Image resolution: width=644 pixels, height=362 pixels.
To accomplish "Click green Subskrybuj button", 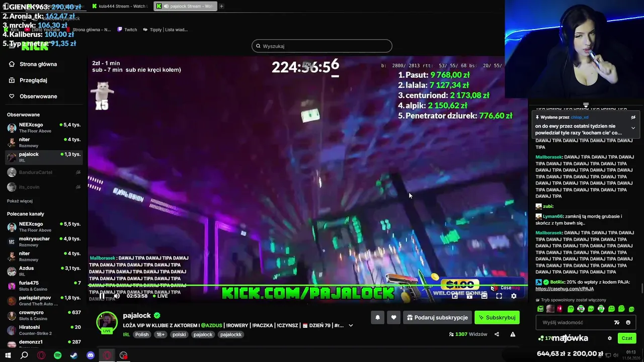I will coord(497,318).
